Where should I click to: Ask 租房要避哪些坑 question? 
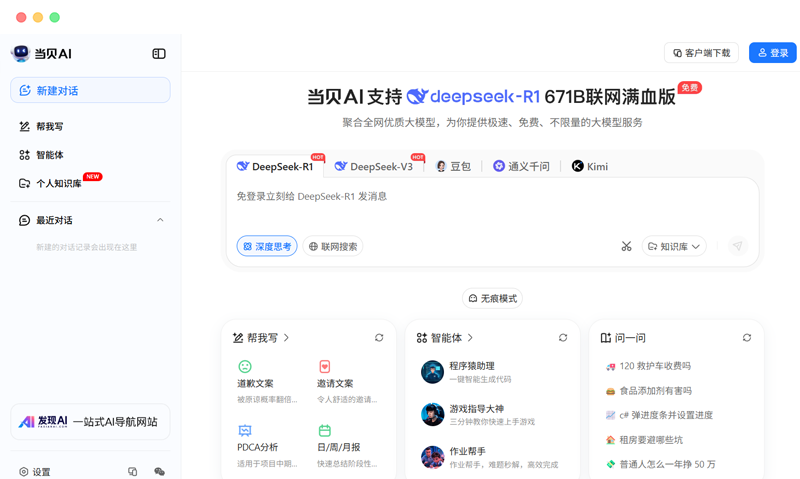click(x=651, y=440)
